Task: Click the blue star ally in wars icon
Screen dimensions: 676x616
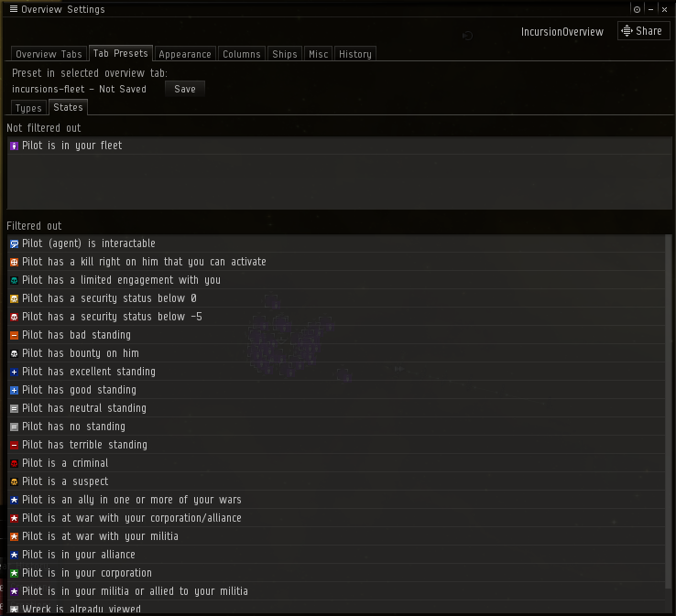Action: (x=15, y=500)
